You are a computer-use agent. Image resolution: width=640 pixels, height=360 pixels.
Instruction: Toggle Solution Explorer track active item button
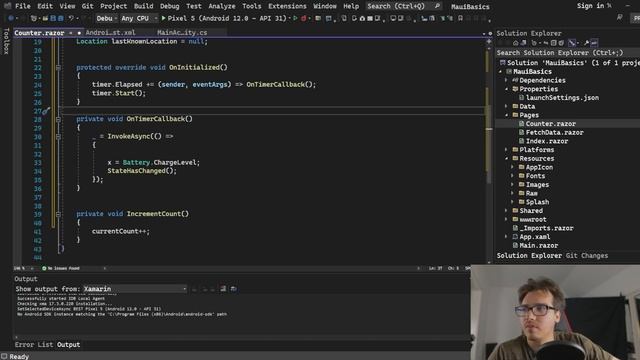572,43
